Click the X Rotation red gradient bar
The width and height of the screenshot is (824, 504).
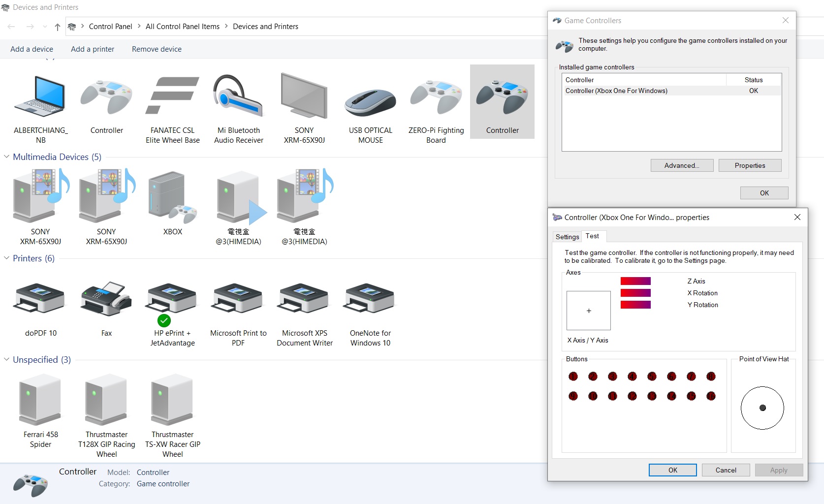635,293
